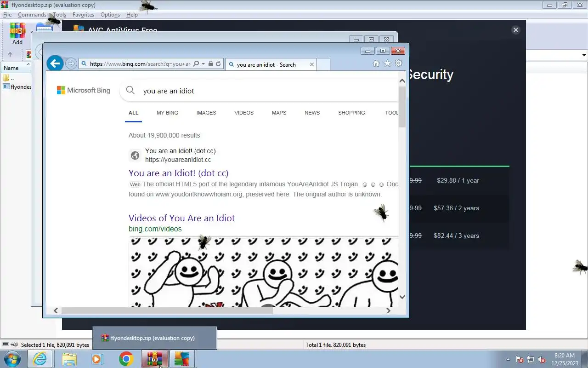Viewport: 588px width, 368px height.
Task: Open the WinRAR File menu
Action: point(7,15)
